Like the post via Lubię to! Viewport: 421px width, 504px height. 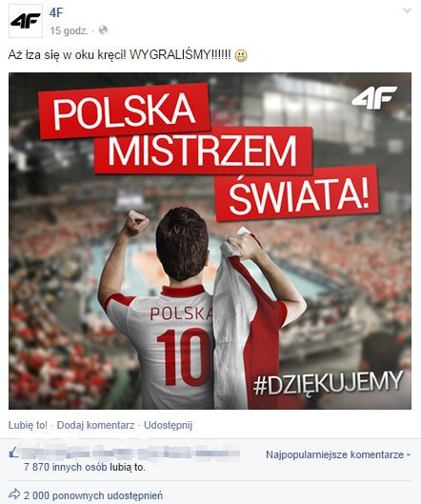(28, 425)
